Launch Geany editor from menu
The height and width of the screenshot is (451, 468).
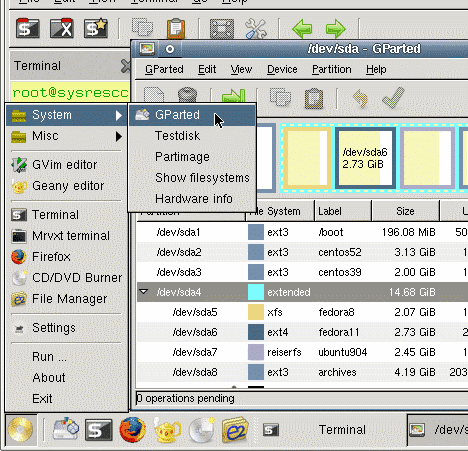point(67,186)
